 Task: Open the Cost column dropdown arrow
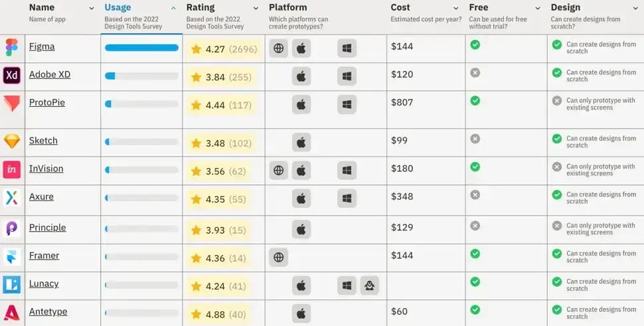(456, 8)
